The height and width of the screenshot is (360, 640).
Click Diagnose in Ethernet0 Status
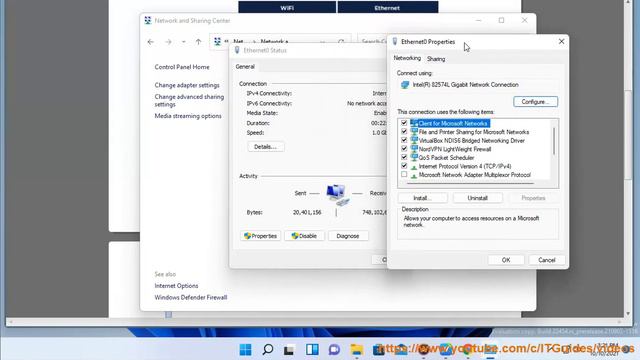click(x=348, y=236)
